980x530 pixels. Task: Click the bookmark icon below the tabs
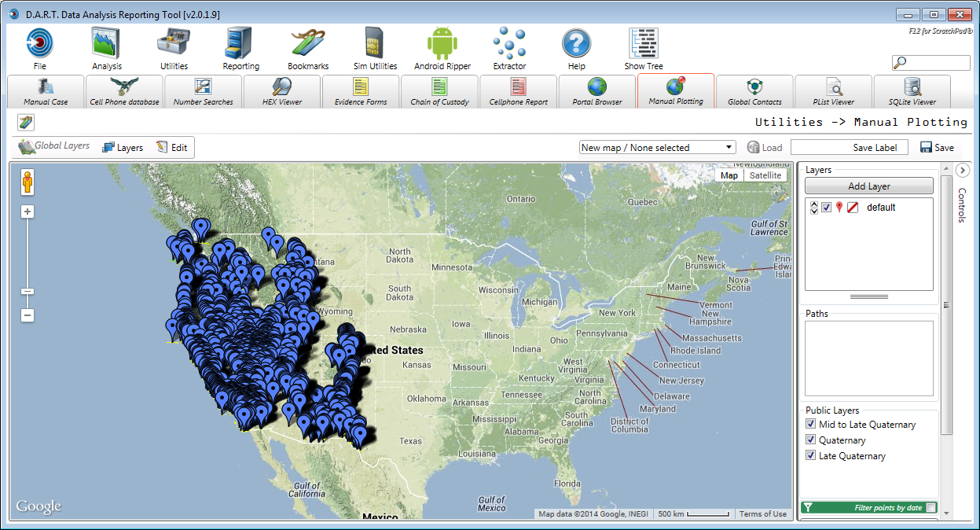point(26,122)
